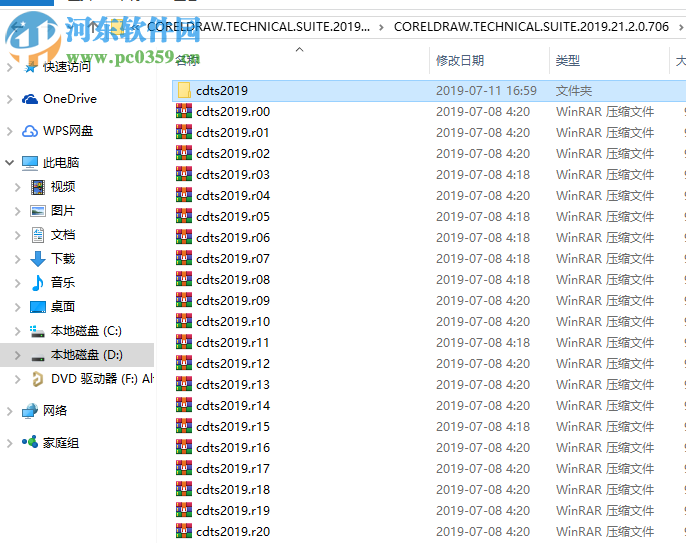Viewport: 686px width, 543px height.
Task: Click the 本地磁盘 (D:) drive icon
Action: click(x=38, y=356)
